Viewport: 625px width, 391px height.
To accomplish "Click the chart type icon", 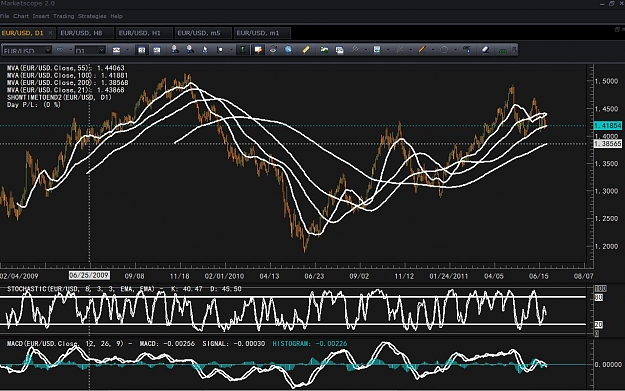I will point(116,50).
